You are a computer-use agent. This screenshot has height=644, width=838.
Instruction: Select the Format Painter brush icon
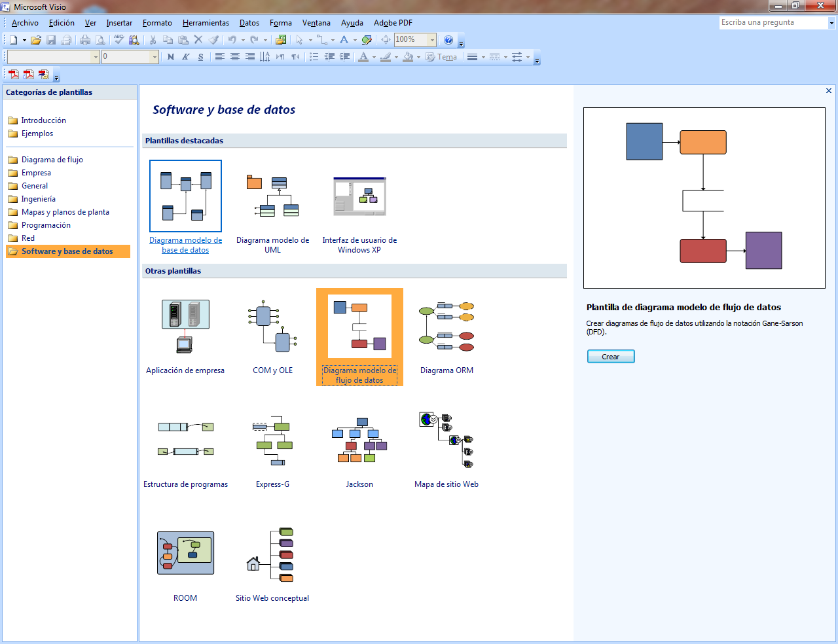click(x=213, y=40)
